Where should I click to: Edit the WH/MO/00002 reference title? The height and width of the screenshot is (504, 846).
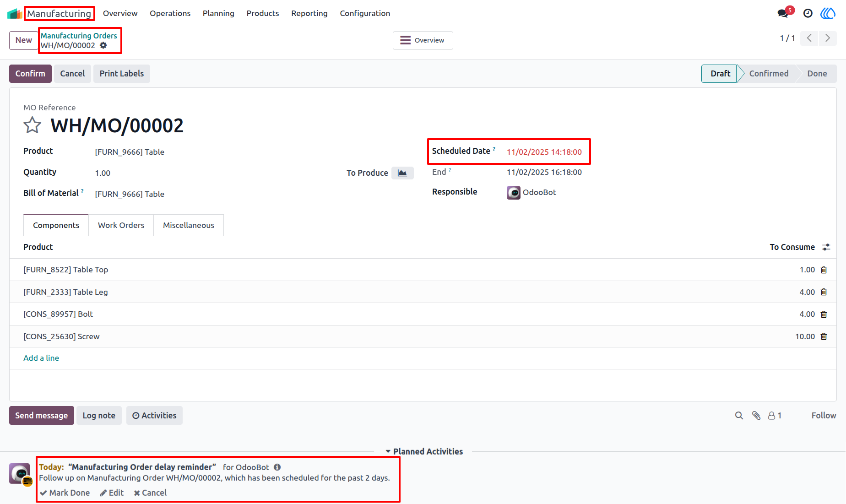click(x=117, y=125)
